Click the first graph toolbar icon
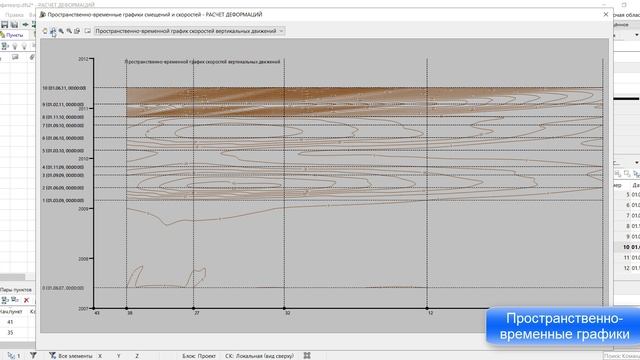The width and height of the screenshot is (640, 360). 45,31
